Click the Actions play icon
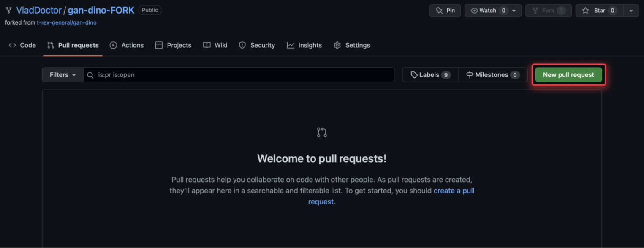 click(x=112, y=45)
